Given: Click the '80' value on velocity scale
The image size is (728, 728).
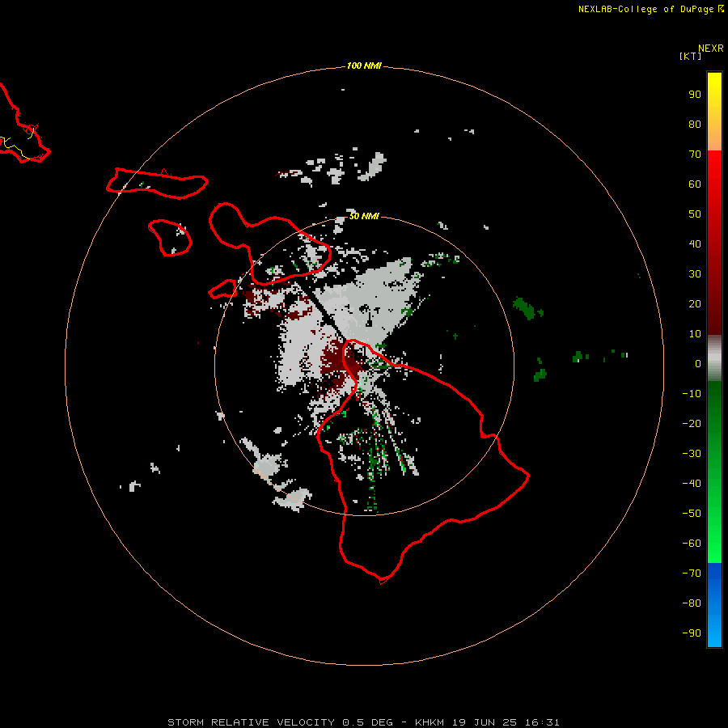Looking at the screenshot, I should tap(695, 125).
